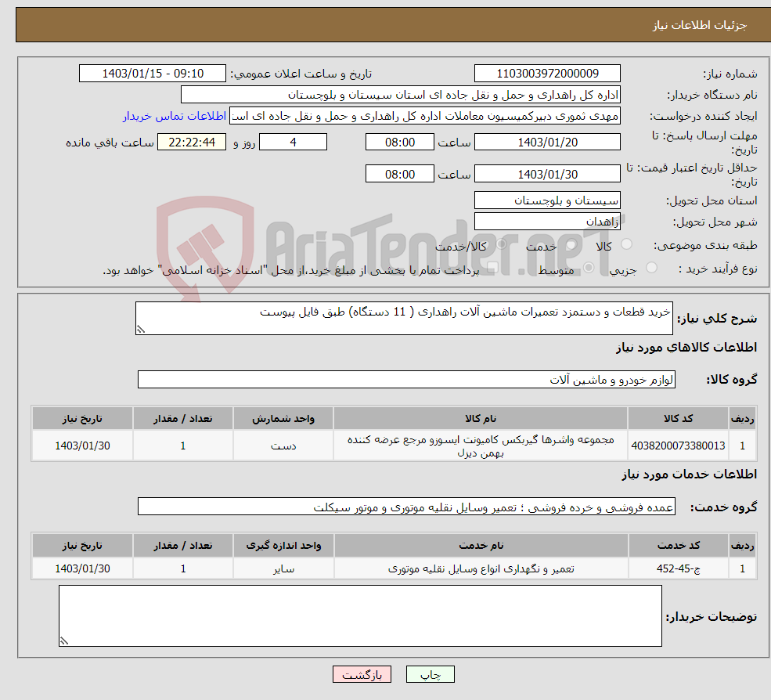Screen dimensions: 771x700
Task: Click service row need date 1403/01/30
Action: point(83,568)
